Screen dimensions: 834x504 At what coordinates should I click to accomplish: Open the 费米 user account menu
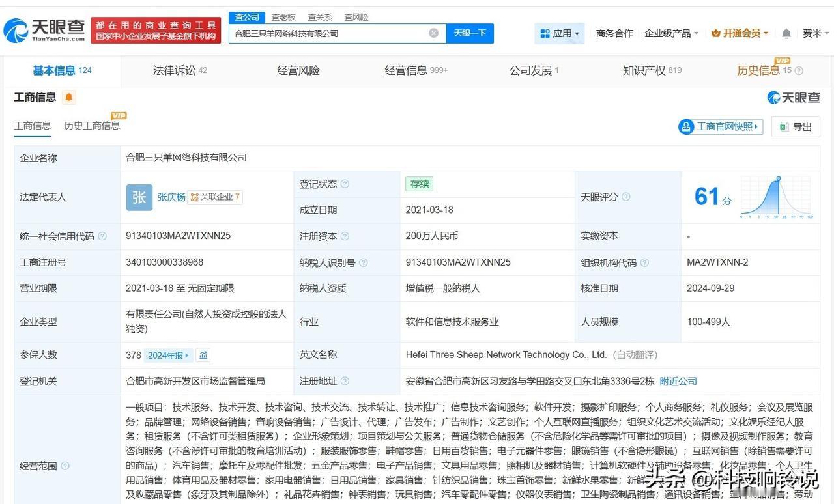tap(815, 33)
